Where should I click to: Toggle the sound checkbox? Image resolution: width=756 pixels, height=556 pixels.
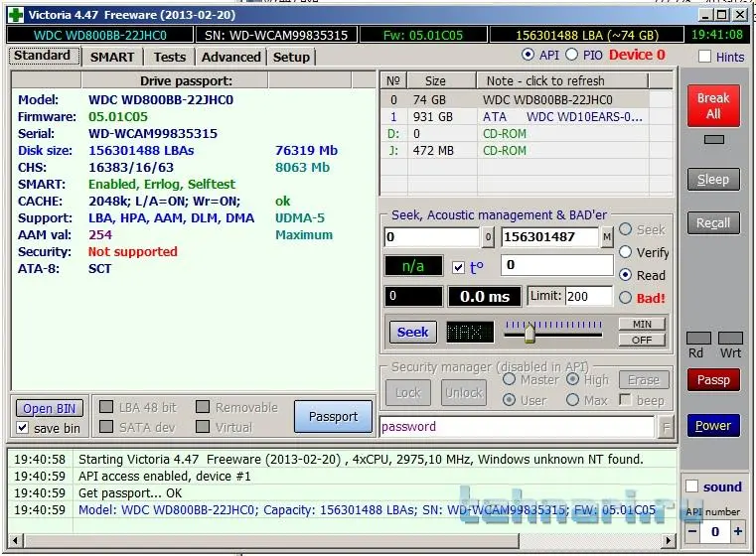tap(692, 486)
